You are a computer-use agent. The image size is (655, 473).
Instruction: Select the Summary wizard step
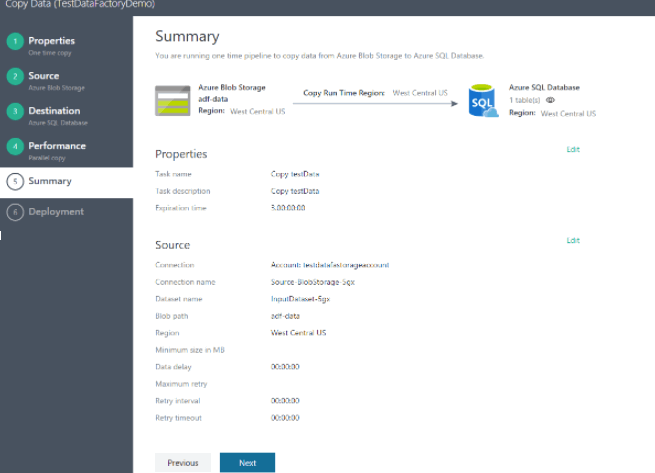(x=66, y=182)
